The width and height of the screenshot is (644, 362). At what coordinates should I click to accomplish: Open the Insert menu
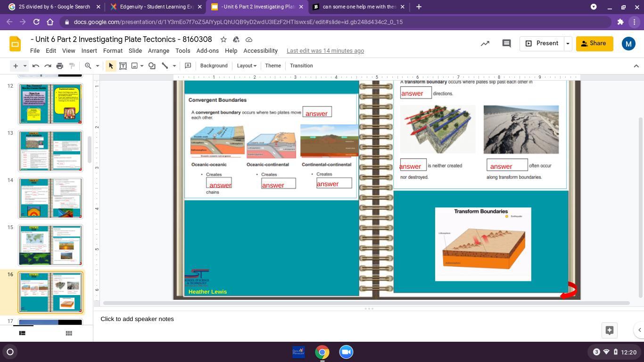point(89,51)
